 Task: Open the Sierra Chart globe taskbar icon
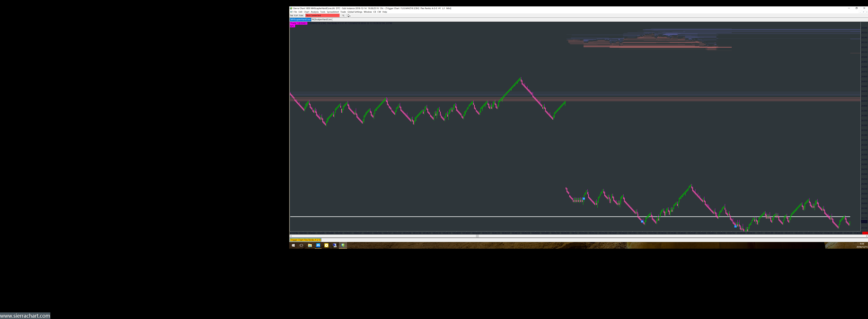343,245
